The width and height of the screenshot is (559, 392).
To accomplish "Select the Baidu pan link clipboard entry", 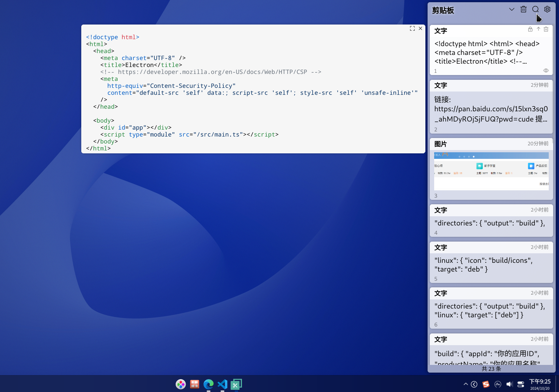I will [491, 107].
